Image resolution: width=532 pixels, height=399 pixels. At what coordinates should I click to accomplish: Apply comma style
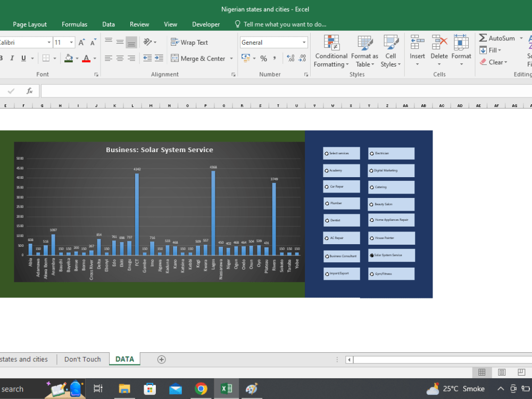[275, 59]
